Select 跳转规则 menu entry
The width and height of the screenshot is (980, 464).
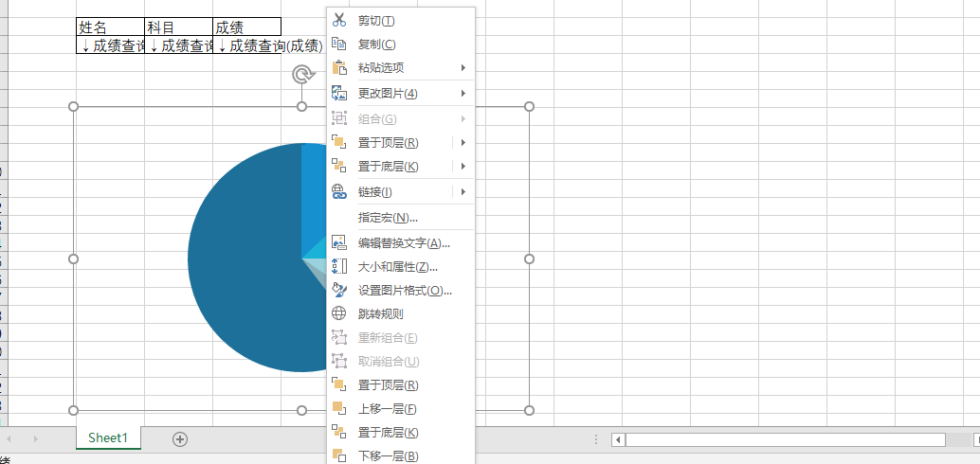pyautogui.click(x=381, y=313)
